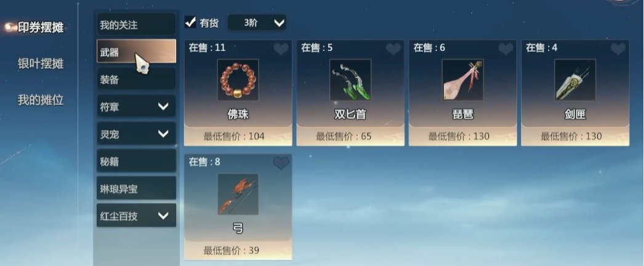644x266 pixels.
Task: Click heart icon on 弓 card
Action: [x=281, y=163]
